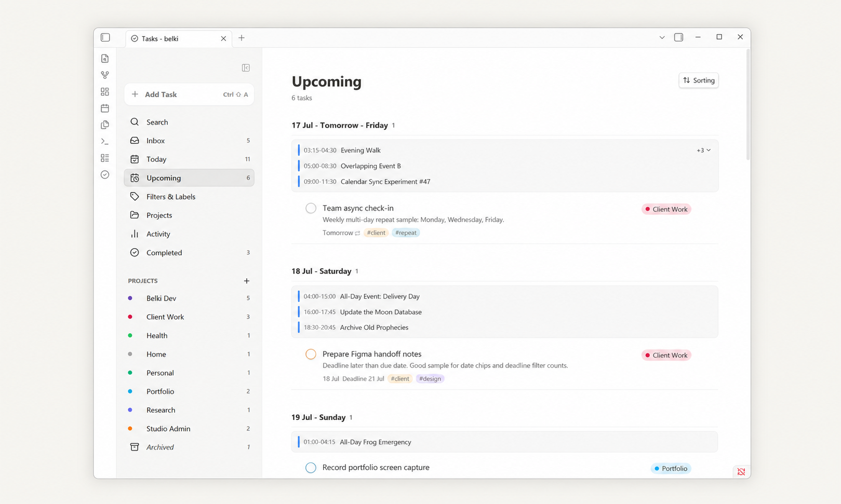This screenshot has width=841, height=504.
Task: Toggle the right sidebar icon in title bar
Action: (678, 37)
